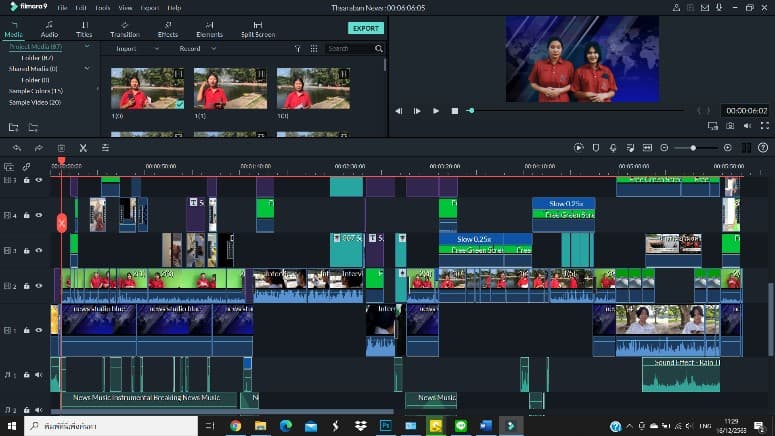
Task: Open the Record dropdown
Action: point(197,49)
